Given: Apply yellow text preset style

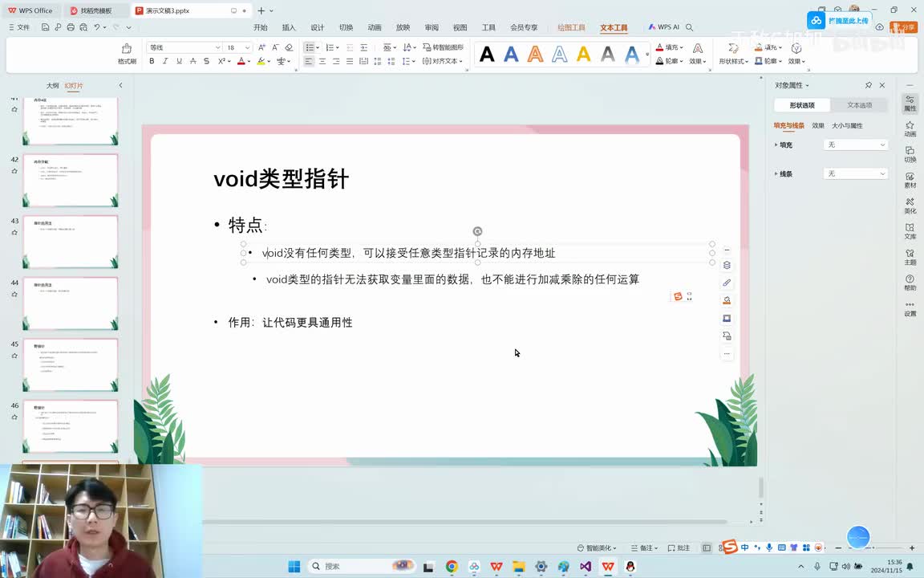Looking at the screenshot, I should [x=583, y=55].
